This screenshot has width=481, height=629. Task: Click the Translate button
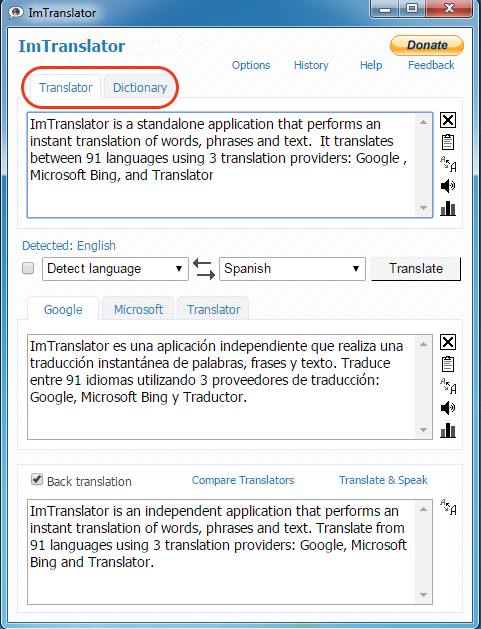coord(416,268)
